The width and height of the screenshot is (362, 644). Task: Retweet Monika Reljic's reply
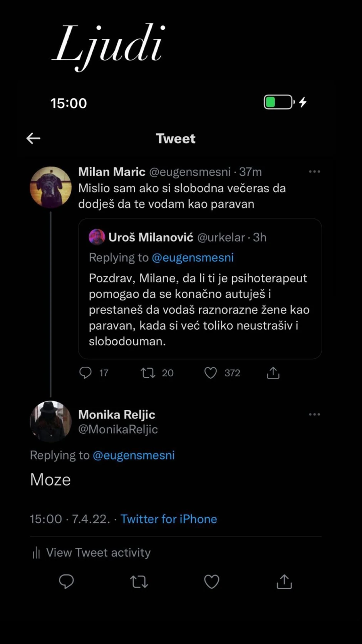(139, 582)
